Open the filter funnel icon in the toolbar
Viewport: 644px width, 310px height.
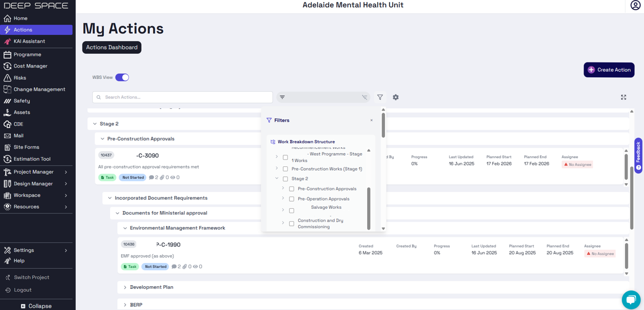pyautogui.click(x=380, y=98)
